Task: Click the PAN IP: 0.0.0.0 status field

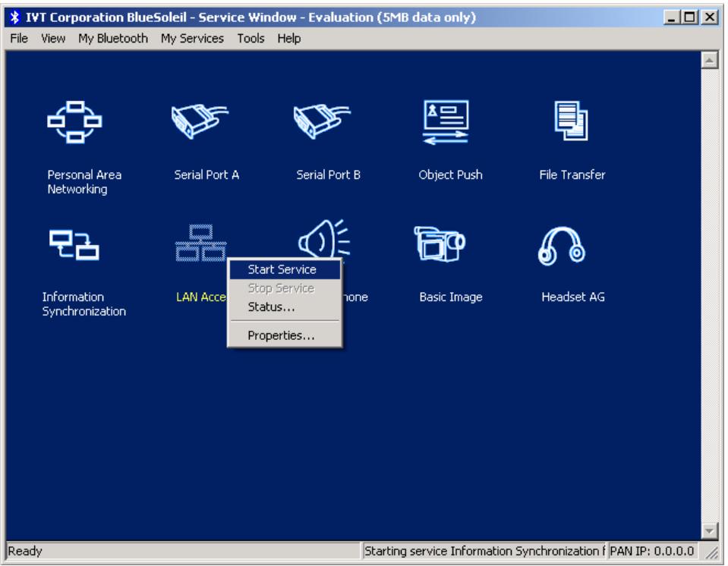Action: [x=652, y=551]
